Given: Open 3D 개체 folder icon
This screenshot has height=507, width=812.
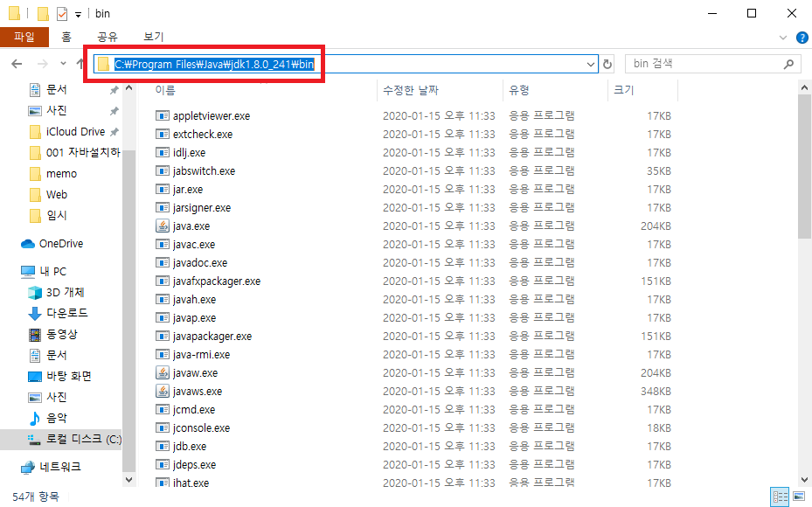Looking at the screenshot, I should coord(35,293).
